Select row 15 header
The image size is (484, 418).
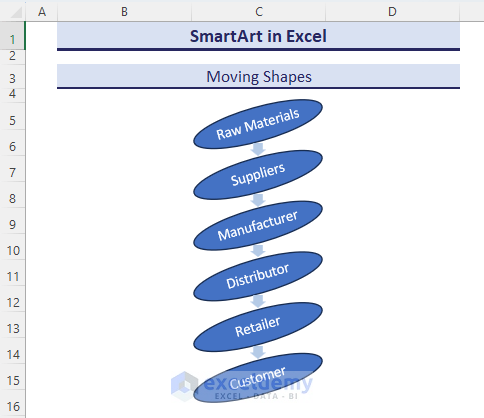coord(12,377)
